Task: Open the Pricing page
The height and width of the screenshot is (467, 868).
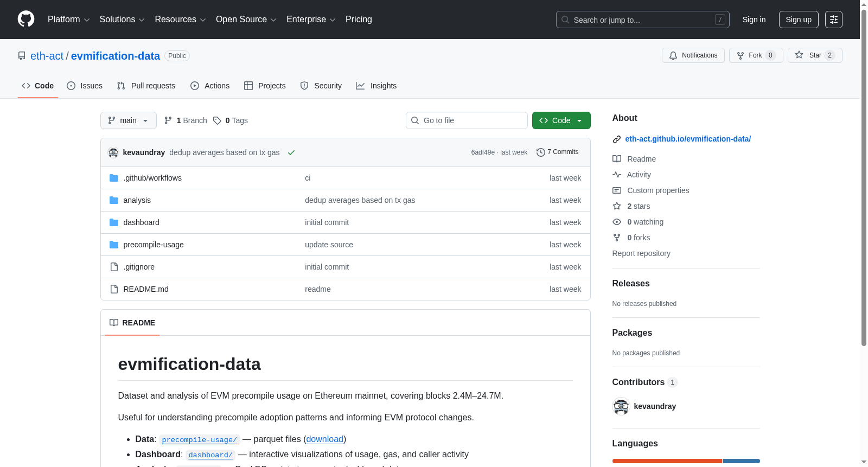Action: click(x=359, y=20)
